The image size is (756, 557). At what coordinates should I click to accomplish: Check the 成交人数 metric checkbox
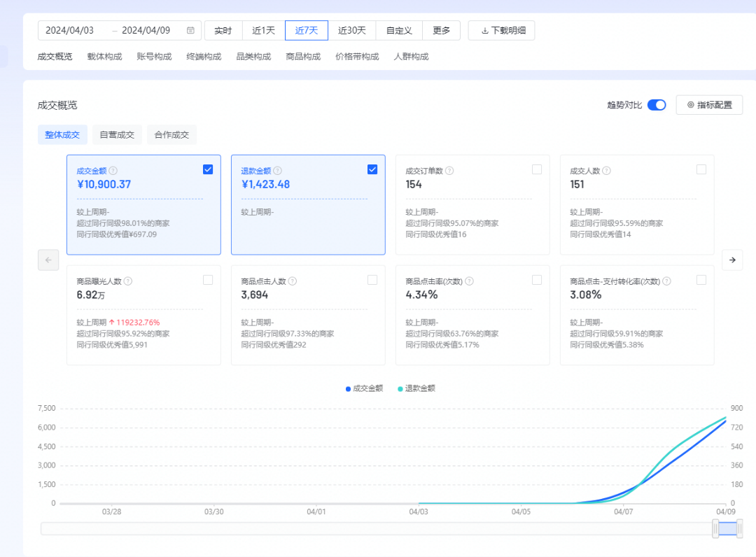coord(701,169)
